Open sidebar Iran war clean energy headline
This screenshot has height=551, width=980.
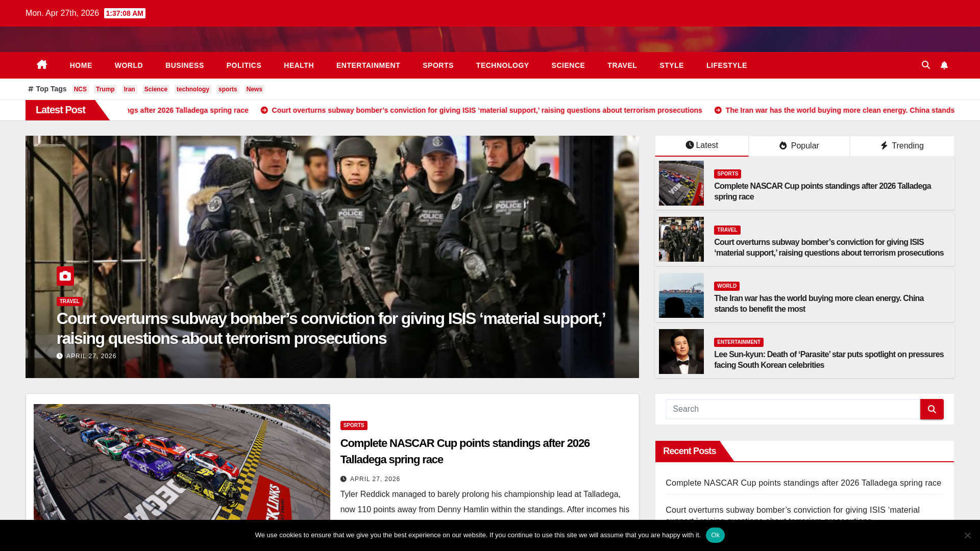pyautogui.click(x=819, y=304)
